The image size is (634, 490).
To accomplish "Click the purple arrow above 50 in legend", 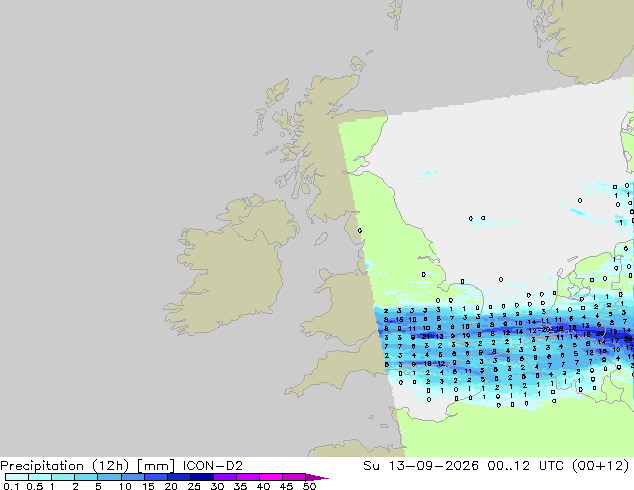I will click(317, 477).
